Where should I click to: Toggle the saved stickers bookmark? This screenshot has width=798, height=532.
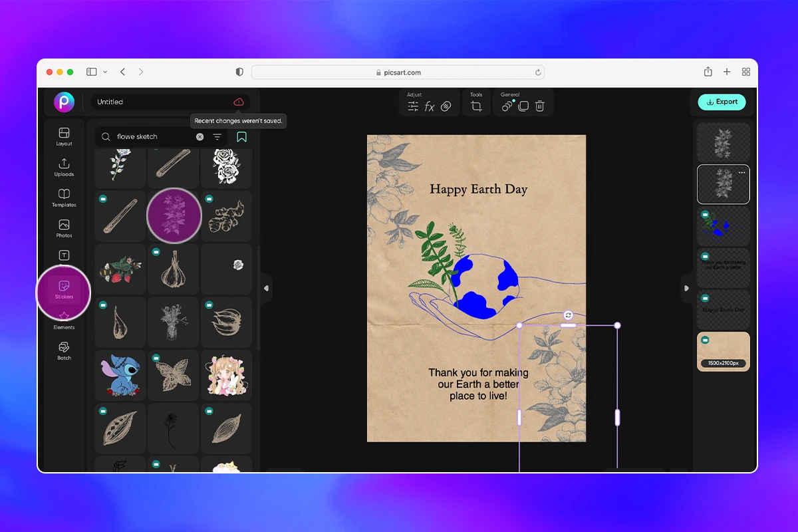tap(241, 137)
